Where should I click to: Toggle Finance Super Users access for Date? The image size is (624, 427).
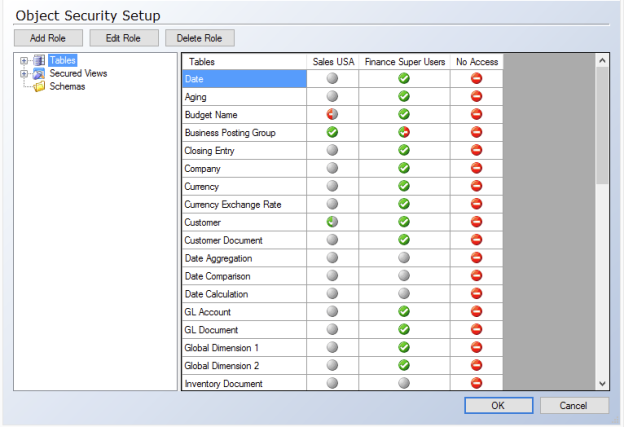(x=404, y=78)
